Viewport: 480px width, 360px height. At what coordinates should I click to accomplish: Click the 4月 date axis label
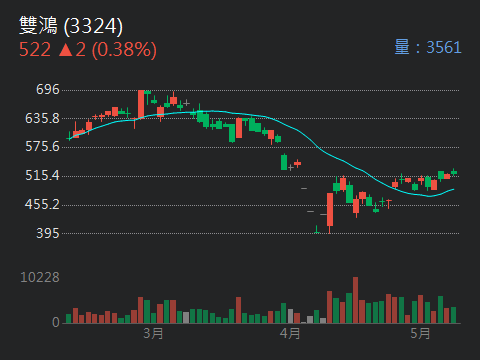[x=290, y=333]
